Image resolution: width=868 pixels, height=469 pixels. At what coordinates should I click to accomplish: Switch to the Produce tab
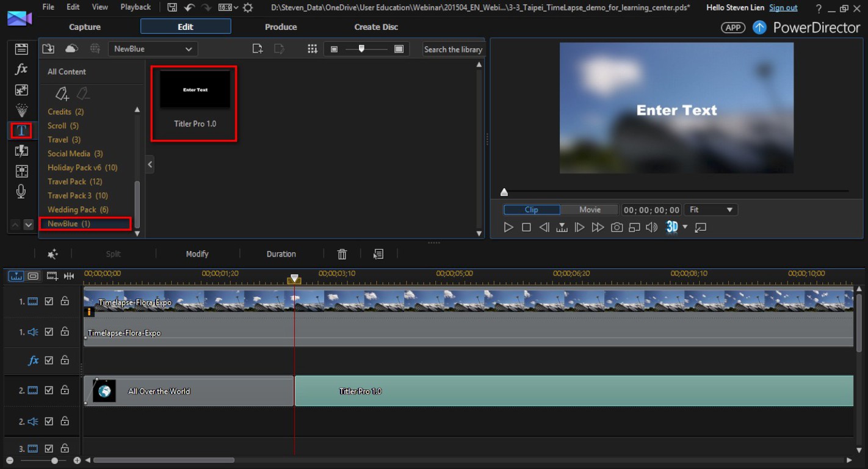(x=281, y=27)
